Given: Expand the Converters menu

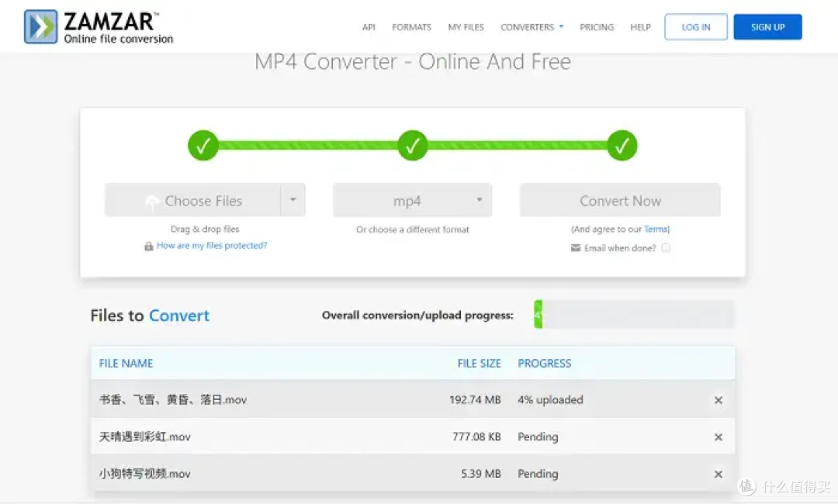Looking at the screenshot, I should pyautogui.click(x=532, y=26).
